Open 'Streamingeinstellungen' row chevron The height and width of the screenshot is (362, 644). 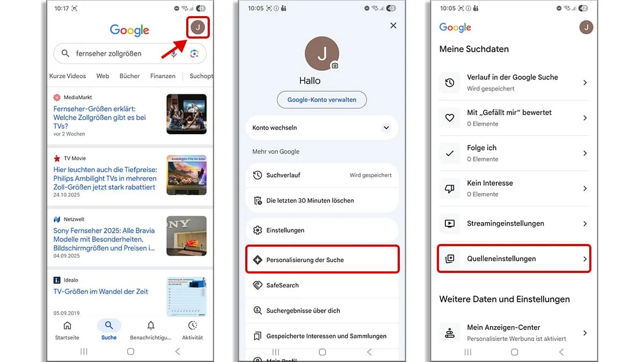pyautogui.click(x=585, y=224)
